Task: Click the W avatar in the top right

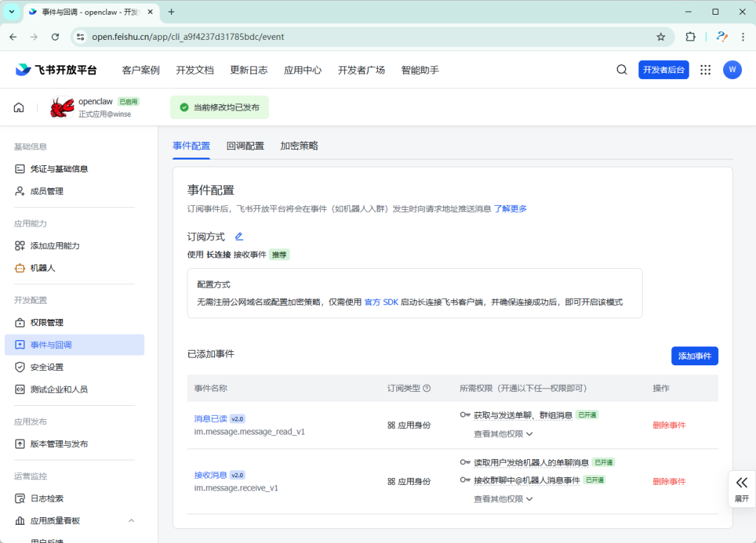Action: pos(732,69)
